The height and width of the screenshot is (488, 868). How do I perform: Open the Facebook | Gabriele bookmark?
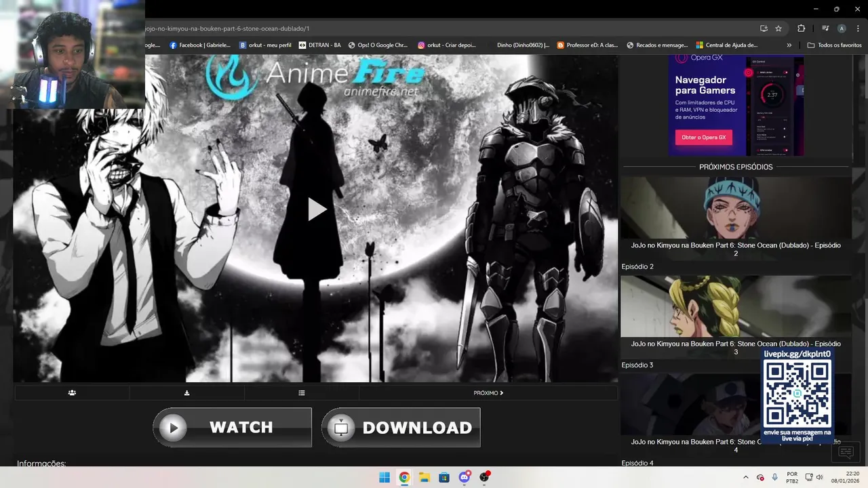pyautogui.click(x=200, y=45)
